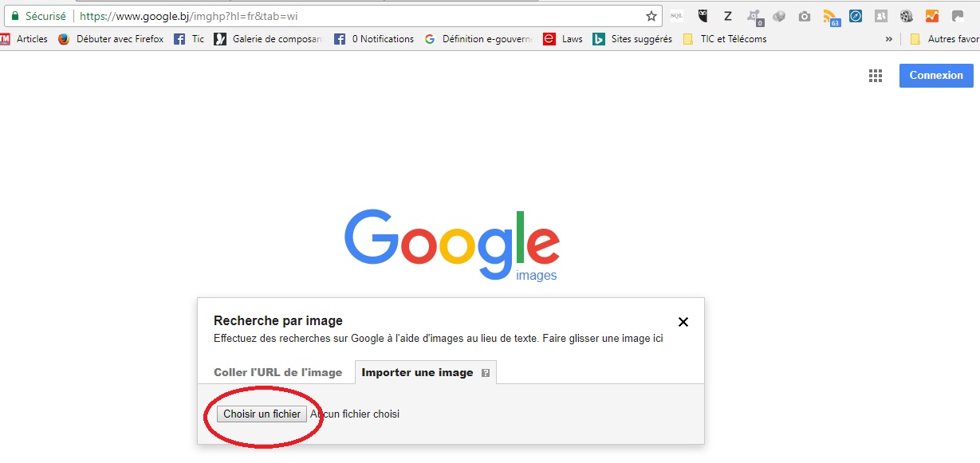Click the Choisir un fichier button
The width and height of the screenshot is (980, 463).
coord(262,414)
